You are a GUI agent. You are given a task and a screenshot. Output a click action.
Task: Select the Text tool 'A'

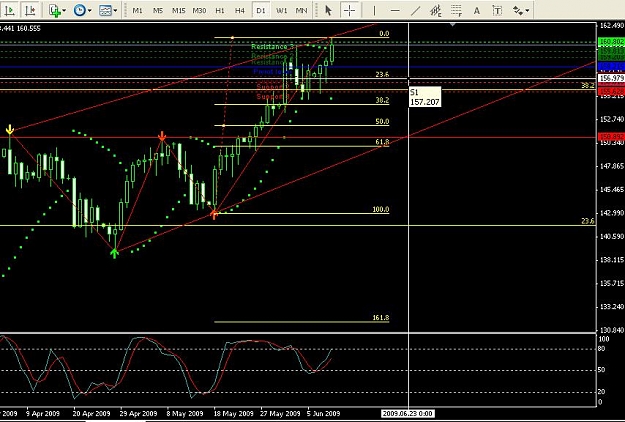pos(477,10)
